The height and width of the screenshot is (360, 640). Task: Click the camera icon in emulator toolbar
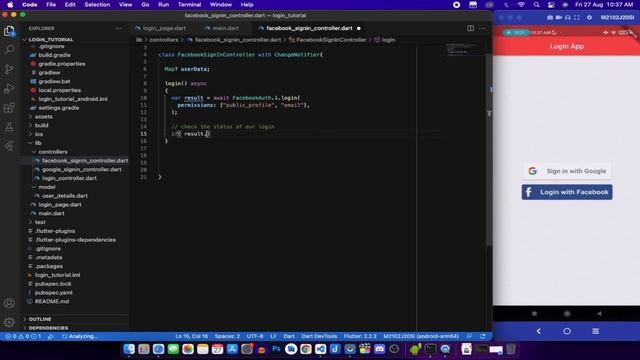[550, 18]
